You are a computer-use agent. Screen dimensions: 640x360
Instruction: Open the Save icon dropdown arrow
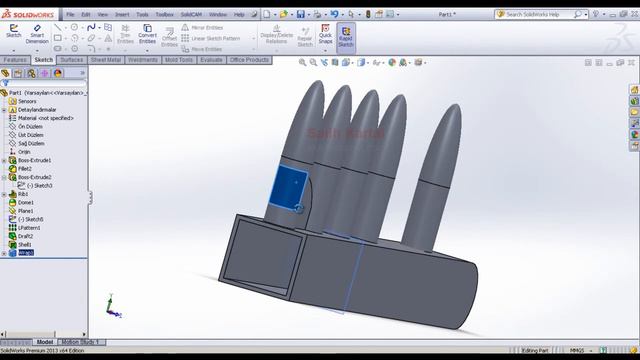pos(308,15)
